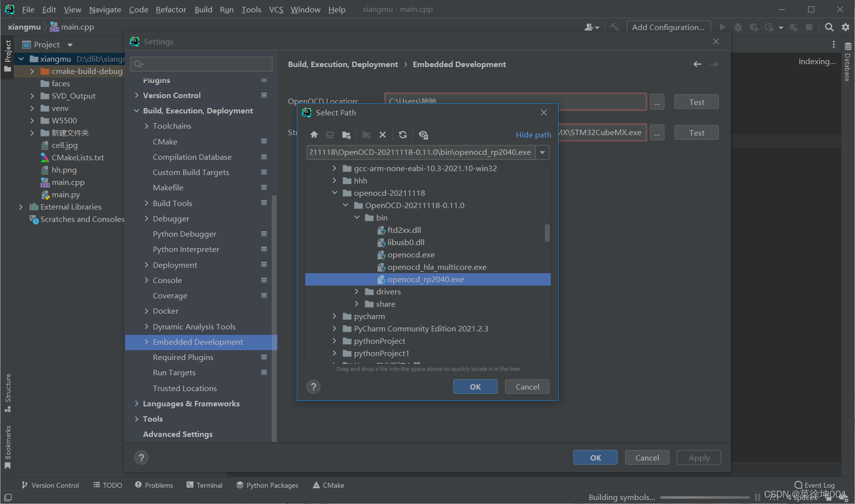Open user account icon in toolbar
855x504 pixels.
591,27
